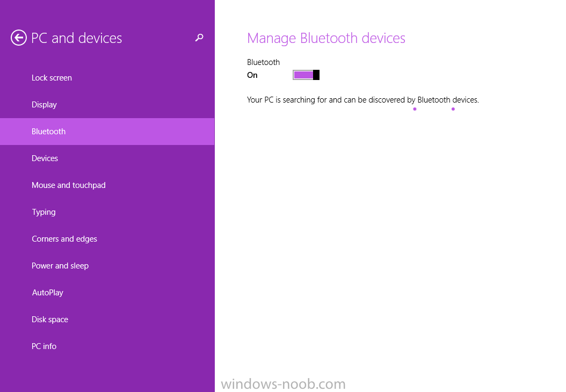Click the PC is searching status text

tap(362, 100)
